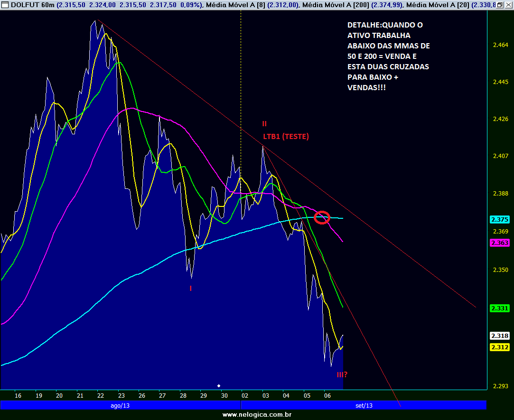Image resolution: width=514 pixels, height=420 pixels.
Task: Select the red circle marking the moving average cross
Action: (322, 217)
